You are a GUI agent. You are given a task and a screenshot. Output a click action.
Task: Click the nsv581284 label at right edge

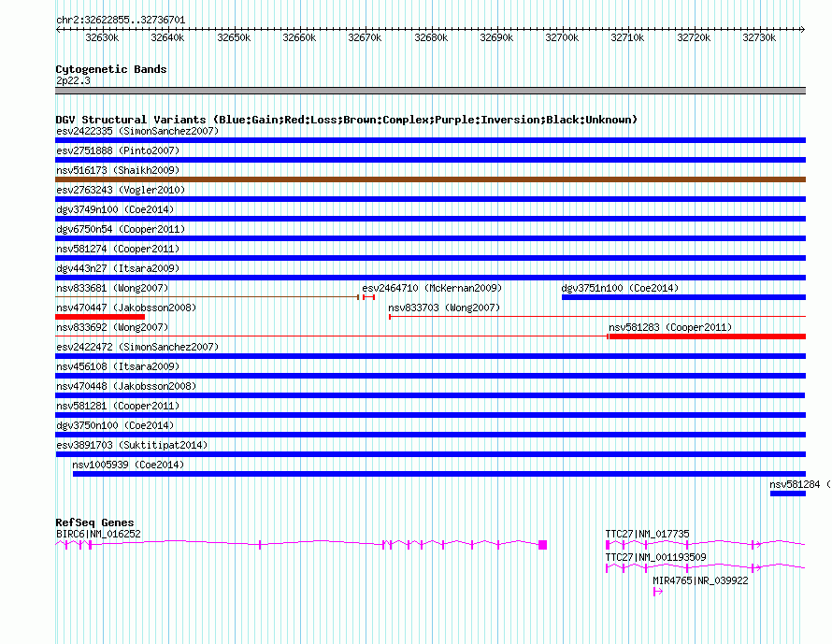(799, 484)
